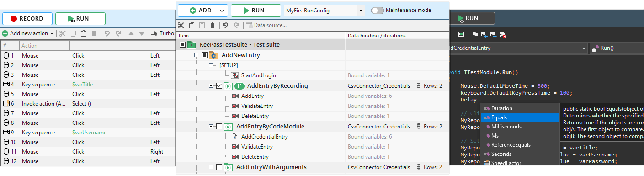
Task: Click CsvConnector_Credentials binding for AddEntryByRecording
Action: (x=379, y=86)
